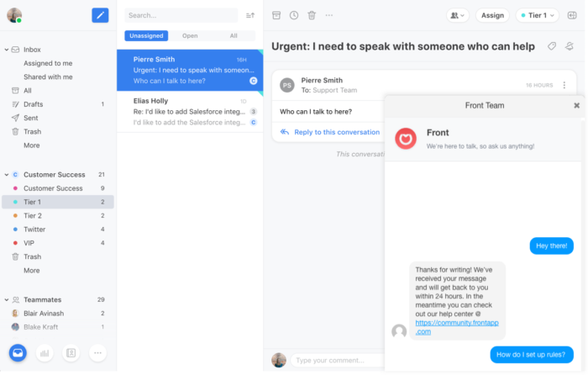This screenshot has width=588, height=375.
Task: Expand More under Inbox
Action: [x=32, y=145]
